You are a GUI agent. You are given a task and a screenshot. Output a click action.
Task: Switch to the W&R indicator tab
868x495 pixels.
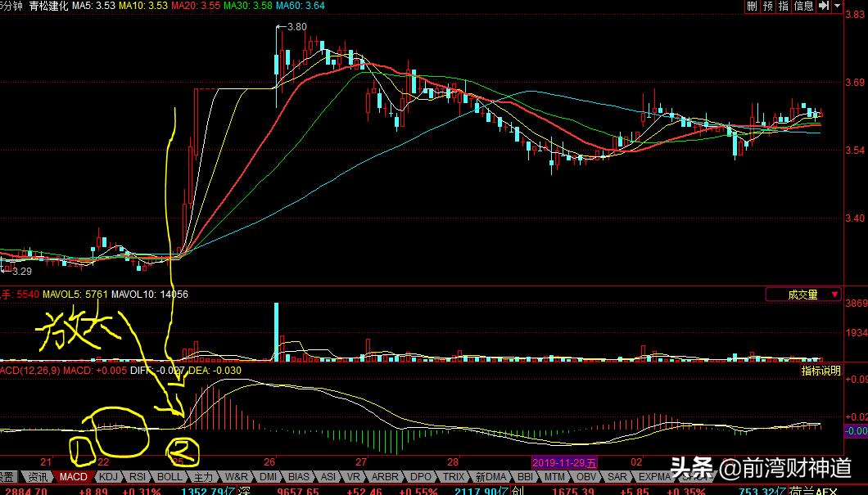(237, 476)
